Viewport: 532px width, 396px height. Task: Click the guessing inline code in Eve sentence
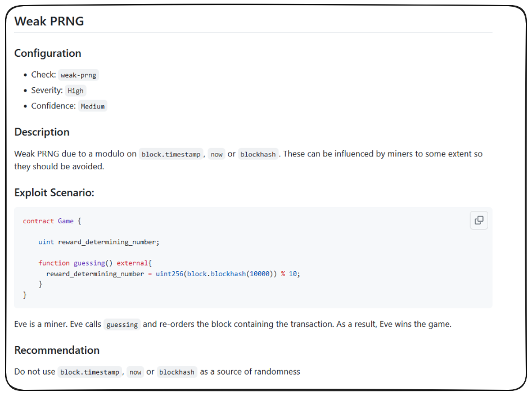[x=122, y=325]
